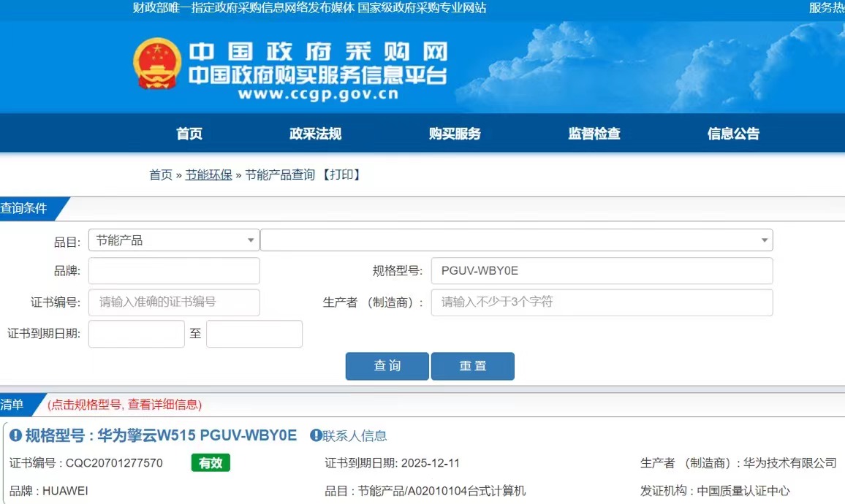
Task: Click the national emblem logo
Action: coord(157,64)
